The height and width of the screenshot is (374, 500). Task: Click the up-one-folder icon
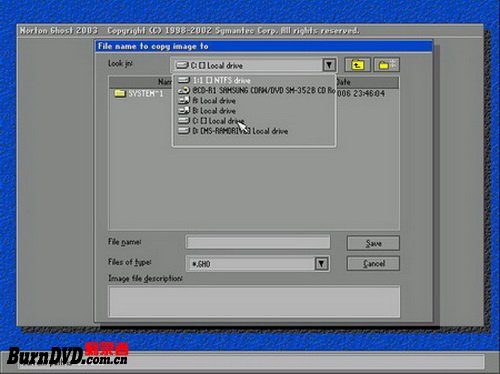357,65
